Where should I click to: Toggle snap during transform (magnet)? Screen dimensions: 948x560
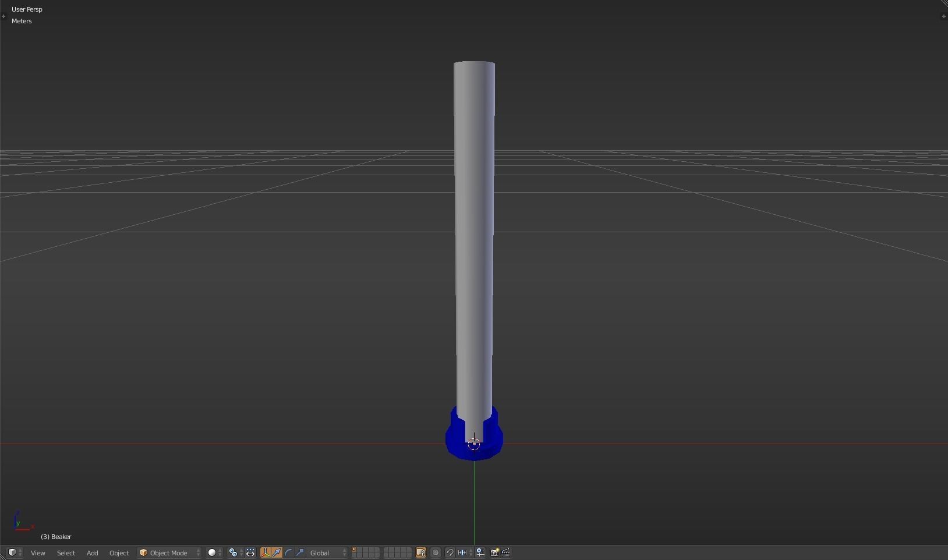[x=450, y=552]
